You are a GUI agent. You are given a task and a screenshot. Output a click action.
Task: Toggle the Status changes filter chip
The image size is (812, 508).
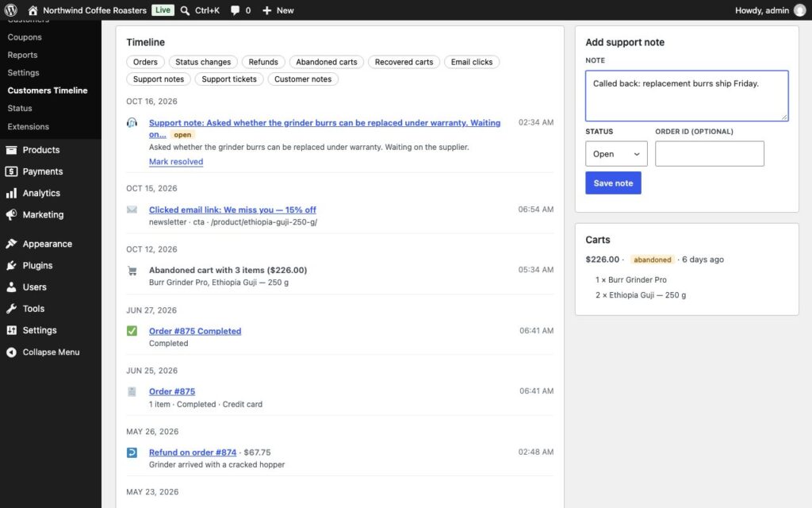coord(203,62)
